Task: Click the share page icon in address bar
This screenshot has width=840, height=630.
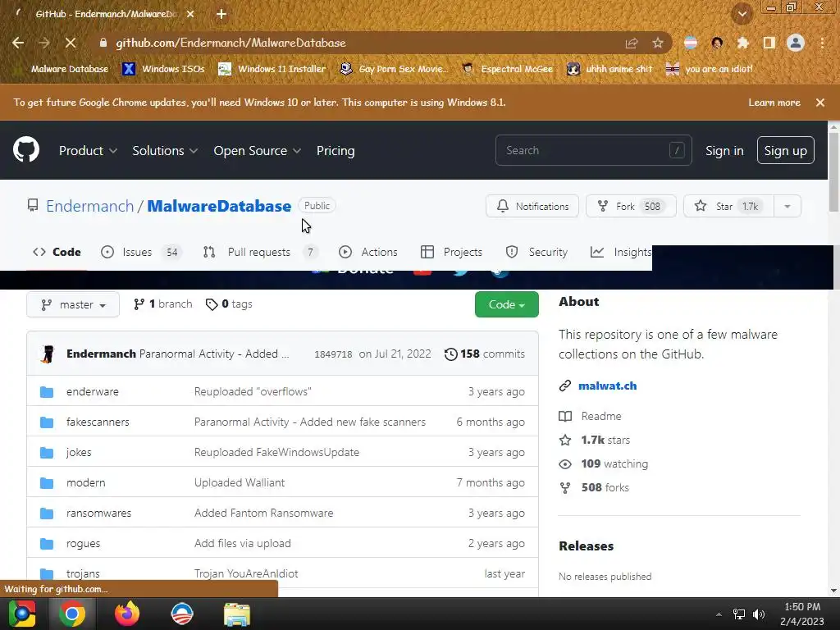Action: (x=632, y=43)
